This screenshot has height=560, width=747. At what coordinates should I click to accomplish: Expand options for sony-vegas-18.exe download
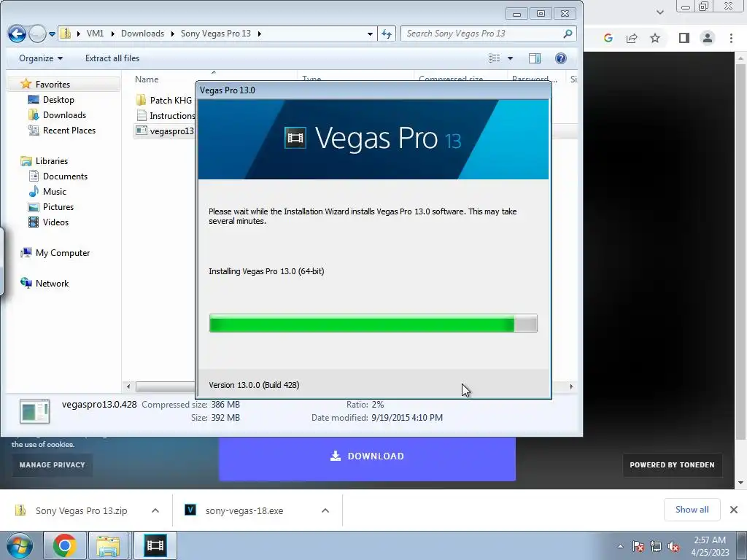click(325, 510)
